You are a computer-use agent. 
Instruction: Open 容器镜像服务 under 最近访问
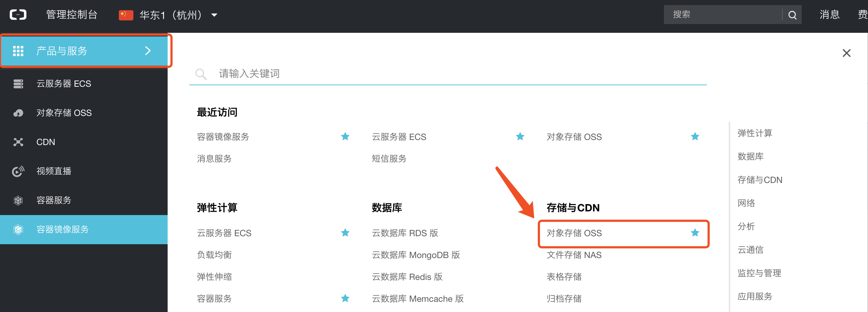point(223,137)
